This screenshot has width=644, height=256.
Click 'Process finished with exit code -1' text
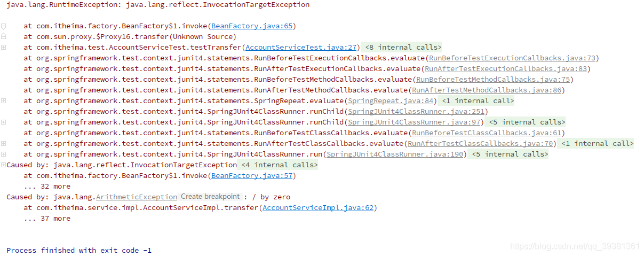79,250
